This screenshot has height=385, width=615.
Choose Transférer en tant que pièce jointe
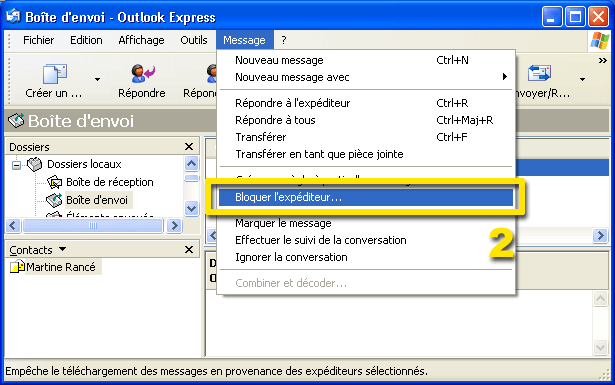point(366,154)
